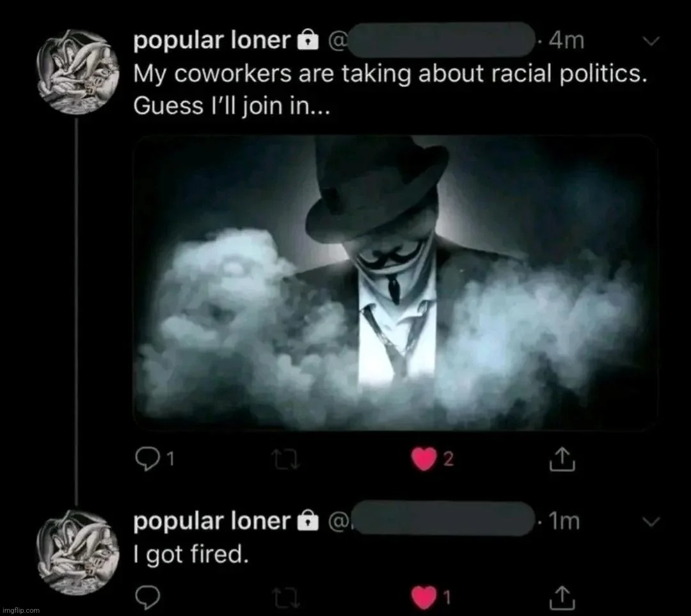The width and height of the screenshot is (691, 616).
Task: Click the lock icon on first tweet
Action: (x=308, y=42)
